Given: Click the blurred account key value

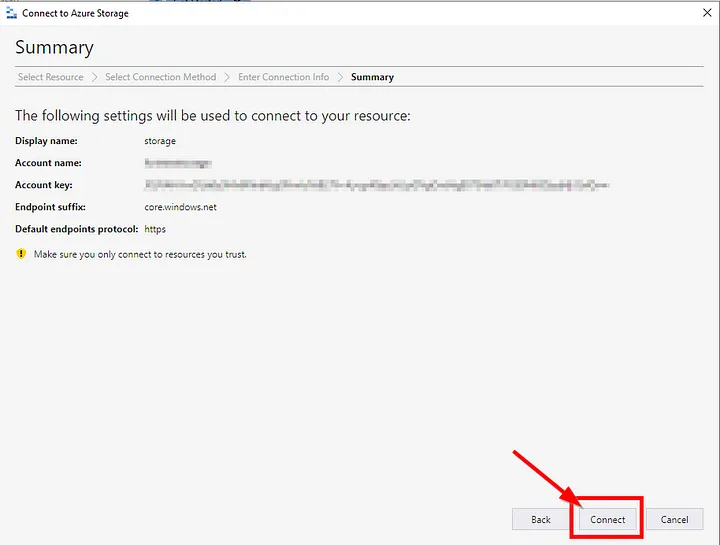Looking at the screenshot, I should (376, 185).
